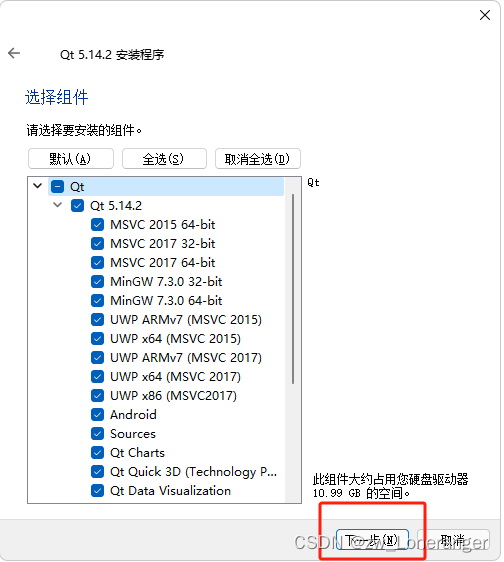The width and height of the screenshot is (504, 562).
Task: Cancel installation with 取消 button
Action: [453, 540]
